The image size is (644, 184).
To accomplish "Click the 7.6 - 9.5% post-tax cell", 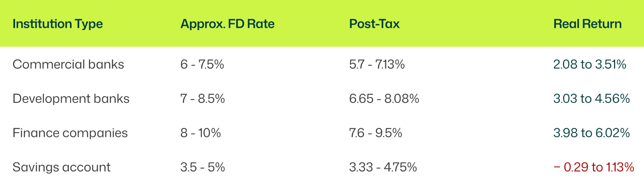I will click(x=375, y=133).
